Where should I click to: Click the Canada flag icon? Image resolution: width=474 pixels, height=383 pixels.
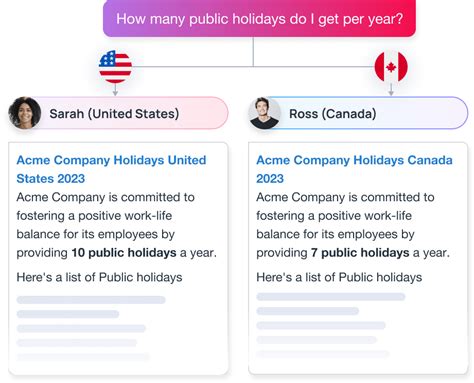[x=391, y=67]
